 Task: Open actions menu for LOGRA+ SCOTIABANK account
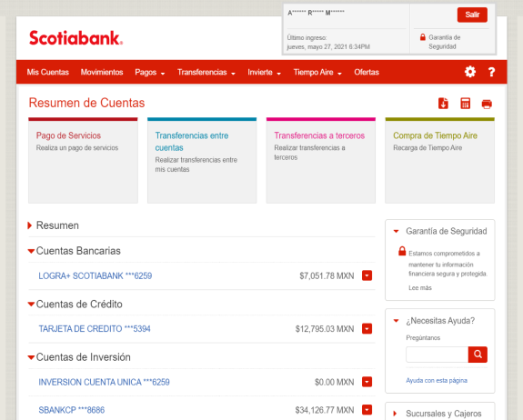(x=367, y=275)
